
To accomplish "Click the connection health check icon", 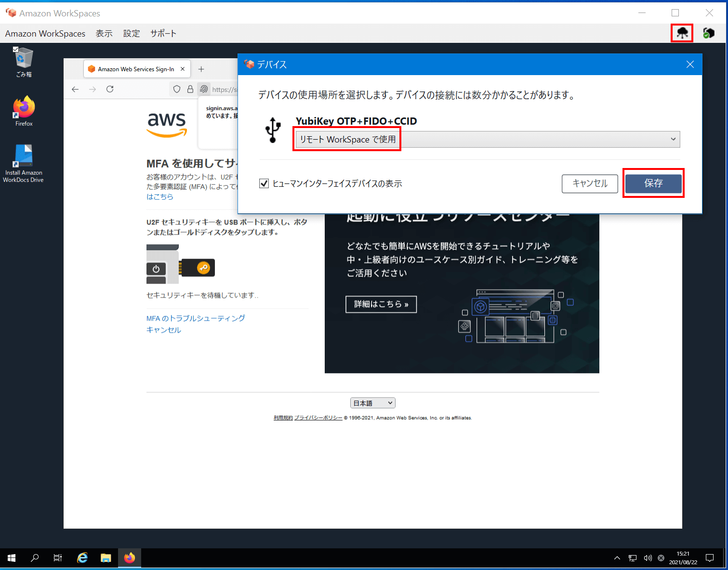I will (x=708, y=33).
